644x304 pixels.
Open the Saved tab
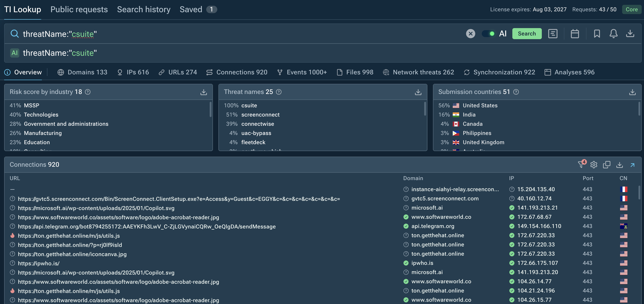pos(198,9)
